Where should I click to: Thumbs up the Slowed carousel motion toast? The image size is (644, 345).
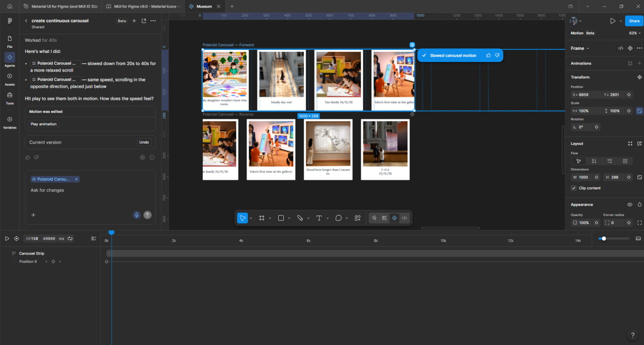point(488,55)
